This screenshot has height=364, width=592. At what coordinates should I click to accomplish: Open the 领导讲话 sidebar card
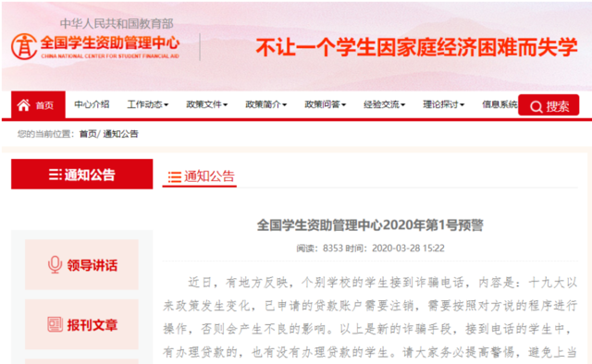click(x=82, y=265)
